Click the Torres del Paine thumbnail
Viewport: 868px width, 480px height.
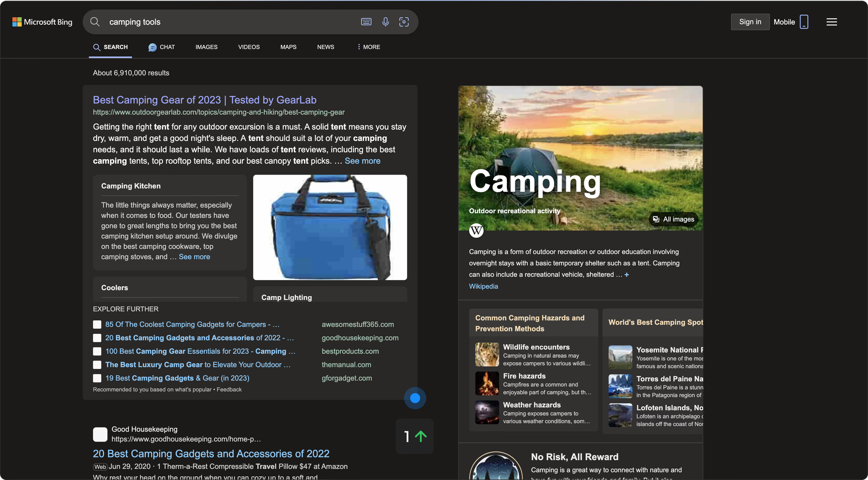pyautogui.click(x=620, y=386)
